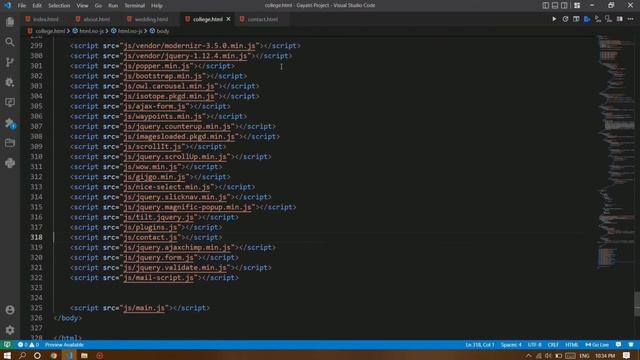
Task: Click the open preview to the side icon
Action: pyautogui.click(x=576, y=19)
